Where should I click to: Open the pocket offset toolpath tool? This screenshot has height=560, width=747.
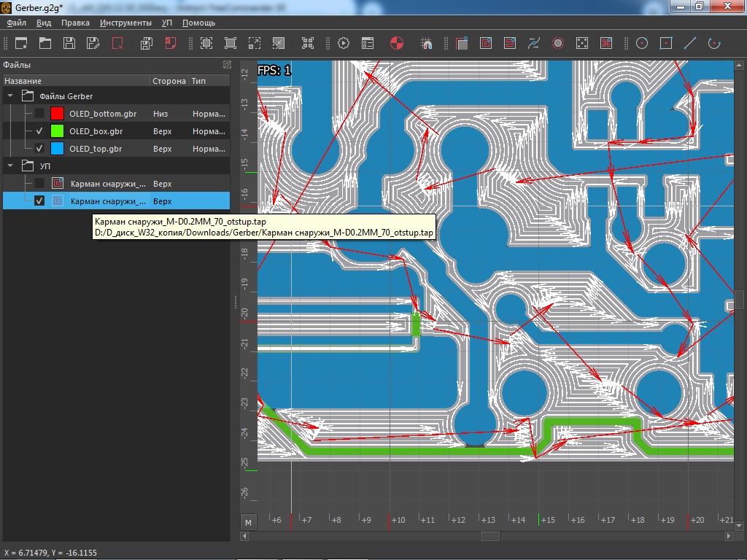point(486,43)
